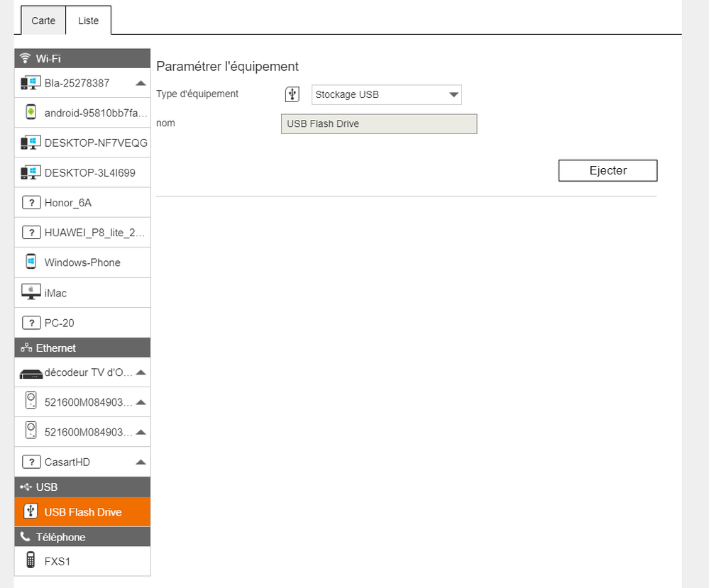Collapse the Bla-25278387 entry arrow
Image resolution: width=709 pixels, height=588 pixels.
click(141, 83)
